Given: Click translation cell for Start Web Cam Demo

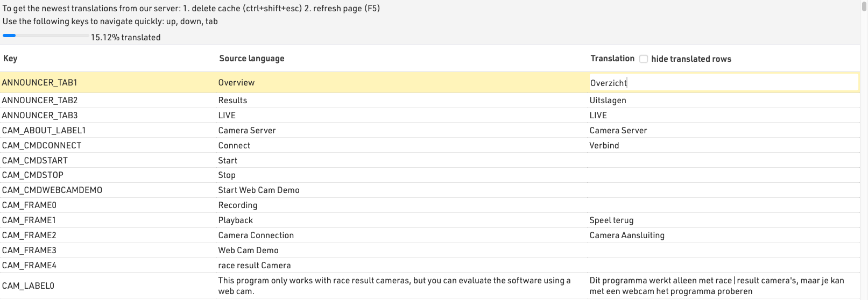Looking at the screenshot, I should pyautogui.click(x=723, y=190).
